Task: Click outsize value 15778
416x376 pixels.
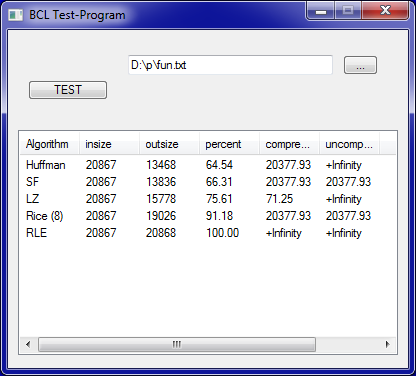Action: 161,199
